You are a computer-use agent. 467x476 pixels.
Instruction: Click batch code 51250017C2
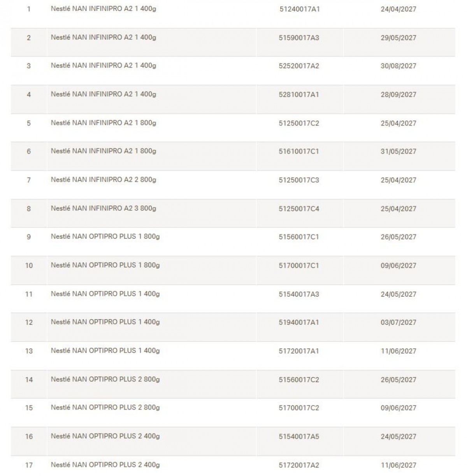point(299,123)
